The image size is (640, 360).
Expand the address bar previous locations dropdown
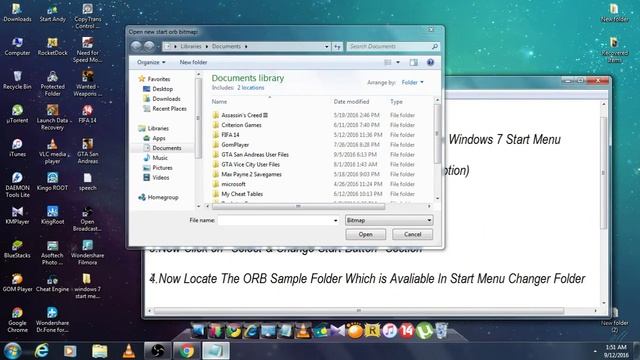(x=327, y=47)
